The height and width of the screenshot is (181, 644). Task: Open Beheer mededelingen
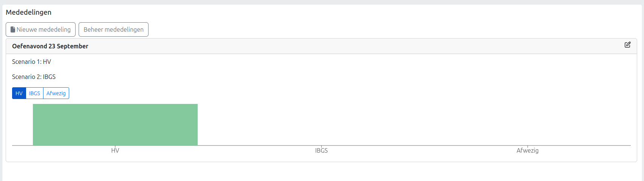coord(113,29)
